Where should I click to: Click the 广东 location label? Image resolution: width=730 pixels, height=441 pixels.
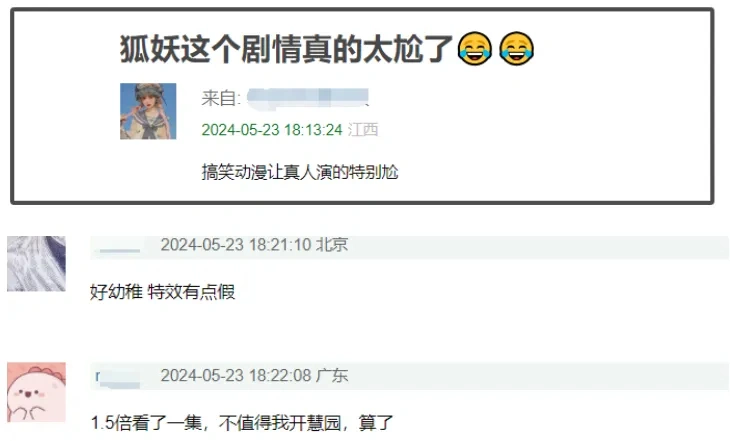[x=332, y=375]
